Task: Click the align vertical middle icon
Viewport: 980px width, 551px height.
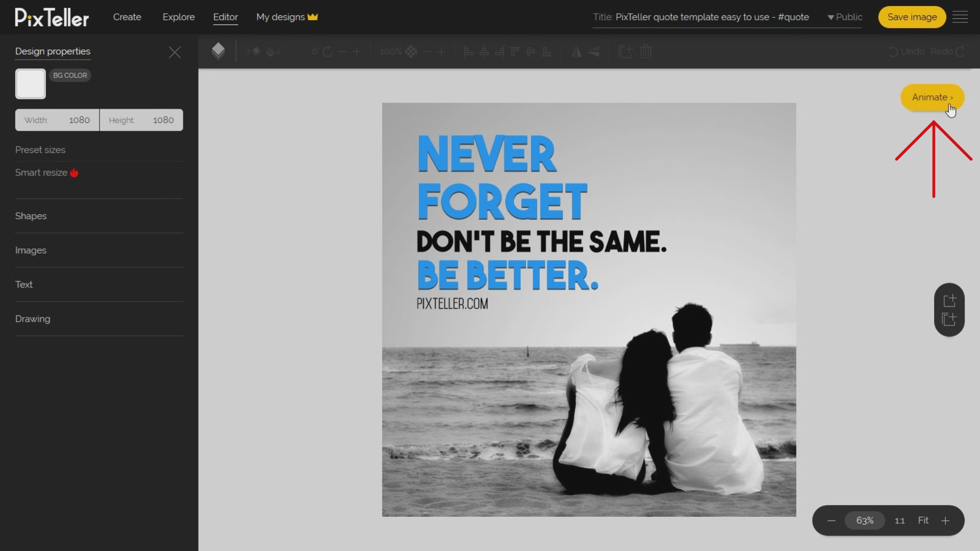Action: 531,52
